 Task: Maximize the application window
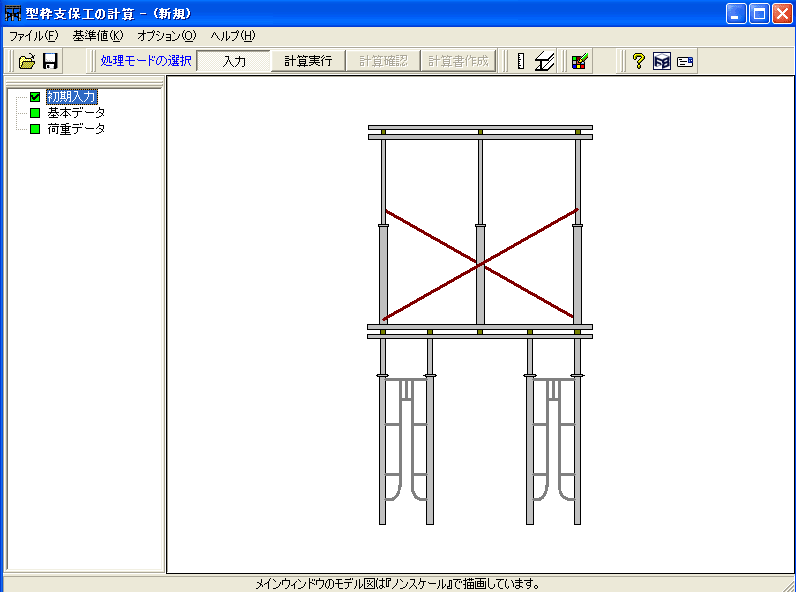coord(759,14)
